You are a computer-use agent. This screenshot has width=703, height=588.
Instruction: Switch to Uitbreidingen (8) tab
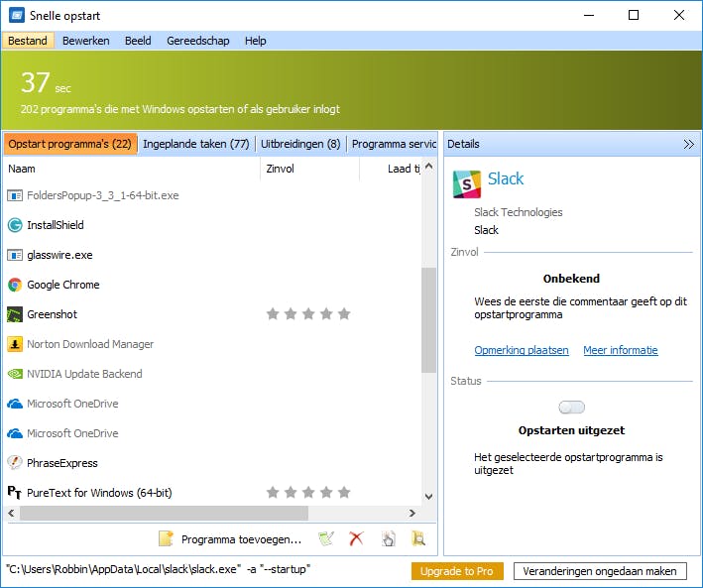coord(300,144)
